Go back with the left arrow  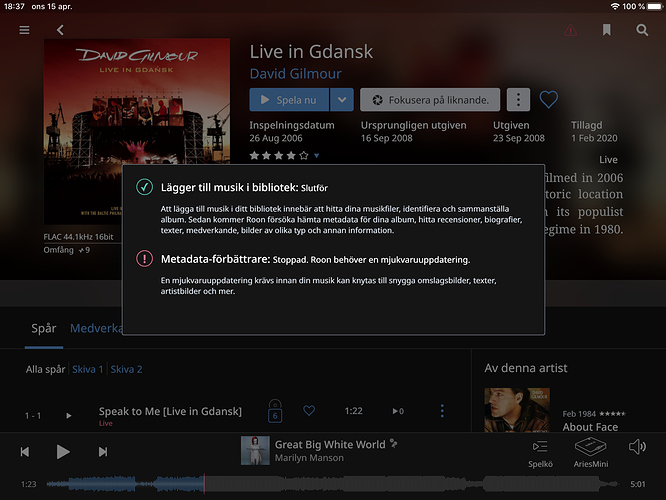coord(60,30)
